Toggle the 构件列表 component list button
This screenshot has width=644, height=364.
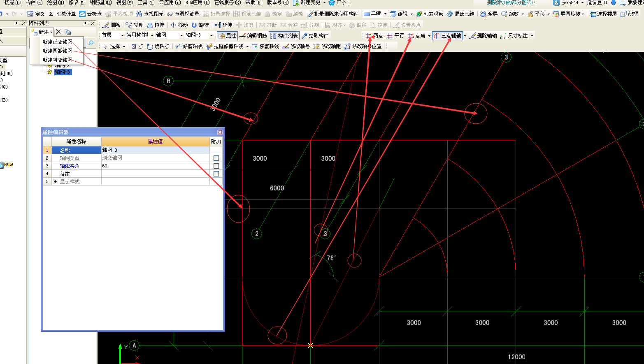point(284,36)
